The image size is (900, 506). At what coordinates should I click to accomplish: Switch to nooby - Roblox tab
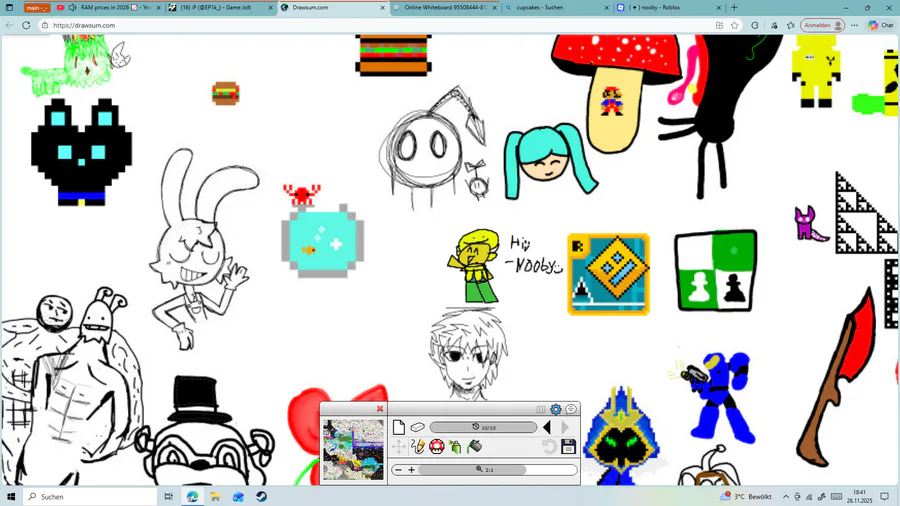click(668, 7)
